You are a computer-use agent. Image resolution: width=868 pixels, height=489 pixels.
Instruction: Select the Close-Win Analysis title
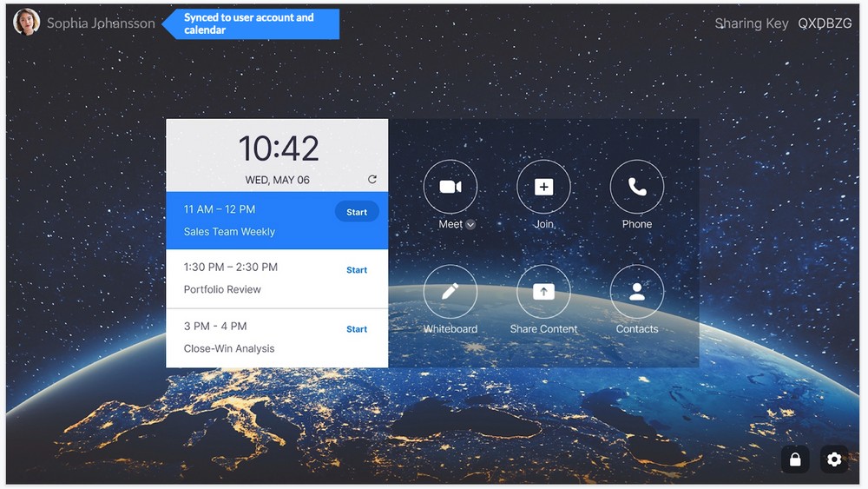pos(228,348)
